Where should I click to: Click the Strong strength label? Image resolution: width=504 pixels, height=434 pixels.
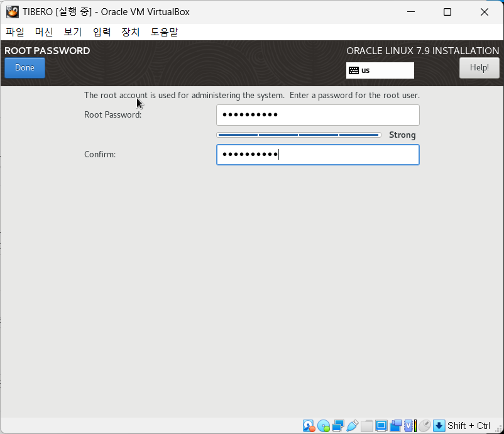coord(402,135)
